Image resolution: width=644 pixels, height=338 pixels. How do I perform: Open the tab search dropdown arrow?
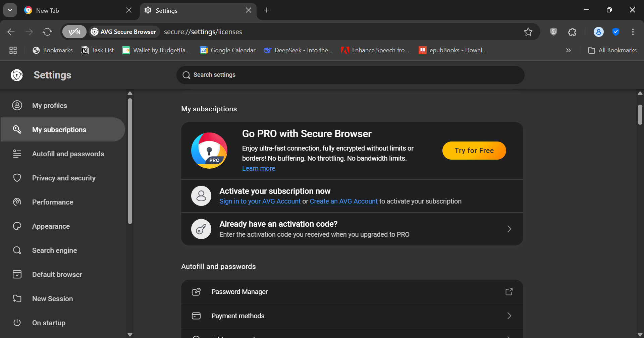[x=10, y=10]
